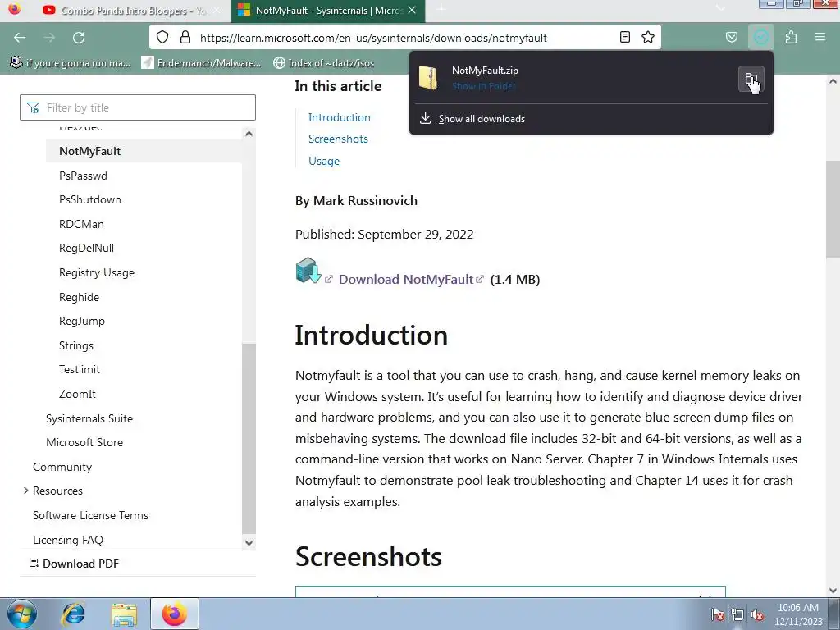Open network tray icon
Viewport: 840px width, 630px height.
tap(737, 614)
